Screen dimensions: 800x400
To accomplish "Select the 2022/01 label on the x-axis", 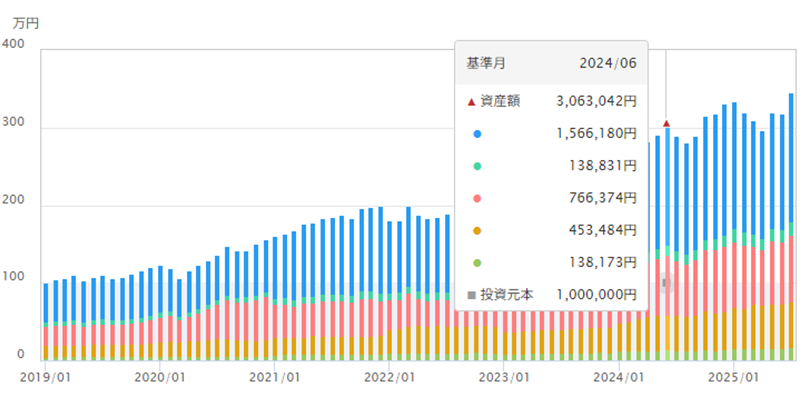I will tap(390, 377).
